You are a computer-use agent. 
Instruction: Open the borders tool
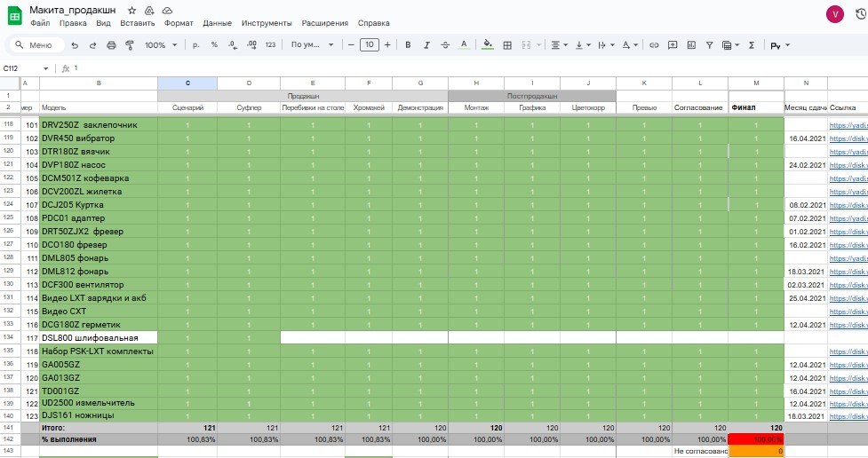(507, 44)
